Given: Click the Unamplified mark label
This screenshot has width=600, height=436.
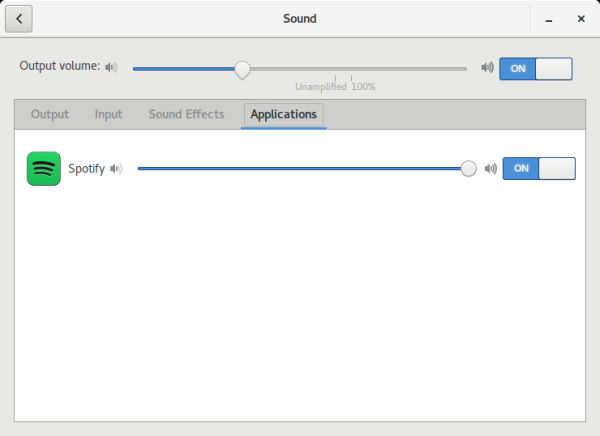Looking at the screenshot, I should click(320, 87).
